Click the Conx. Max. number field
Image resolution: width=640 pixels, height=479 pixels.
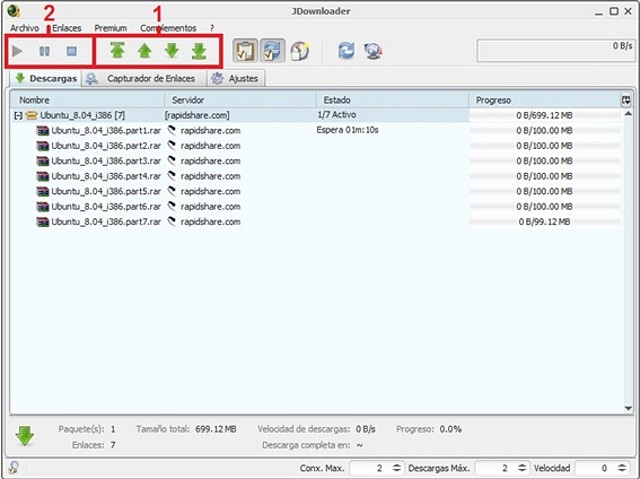pos(369,468)
